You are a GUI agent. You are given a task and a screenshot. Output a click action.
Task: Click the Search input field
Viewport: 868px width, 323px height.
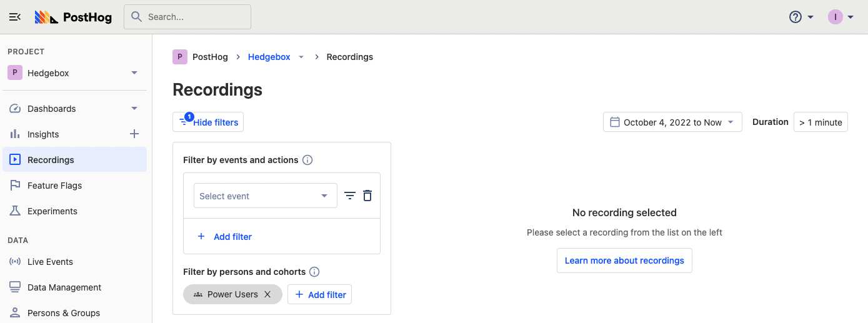point(187,17)
